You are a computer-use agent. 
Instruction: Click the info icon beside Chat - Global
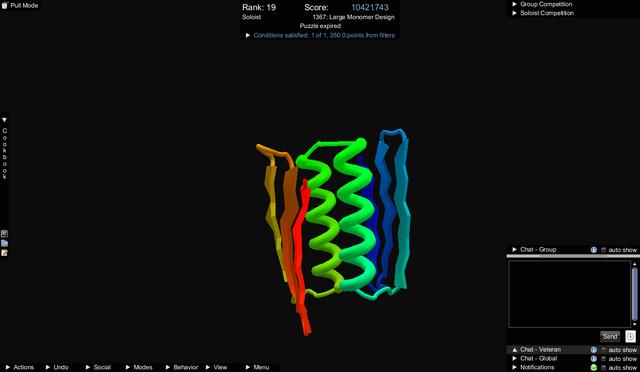pos(593,359)
